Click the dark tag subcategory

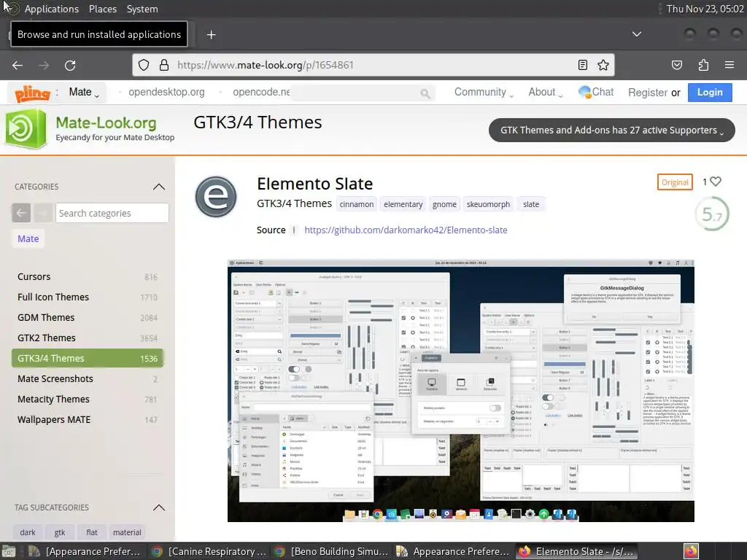[x=28, y=532]
